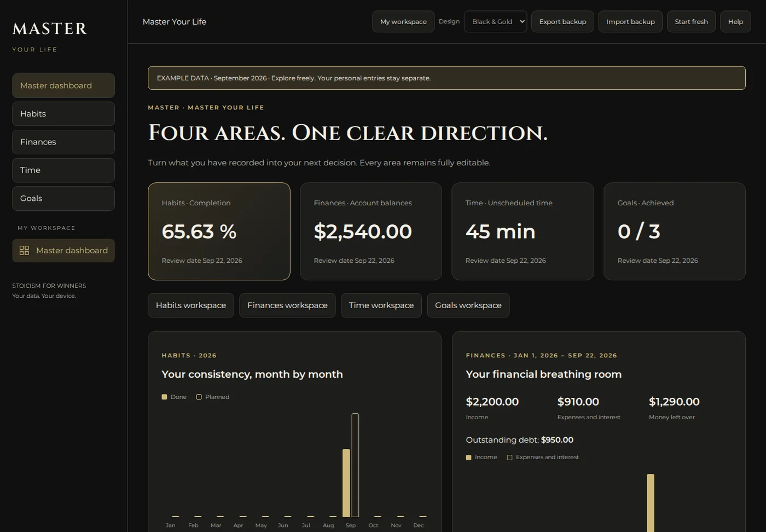
Task: Click the Income bar in finances chart
Action: (x=651, y=503)
